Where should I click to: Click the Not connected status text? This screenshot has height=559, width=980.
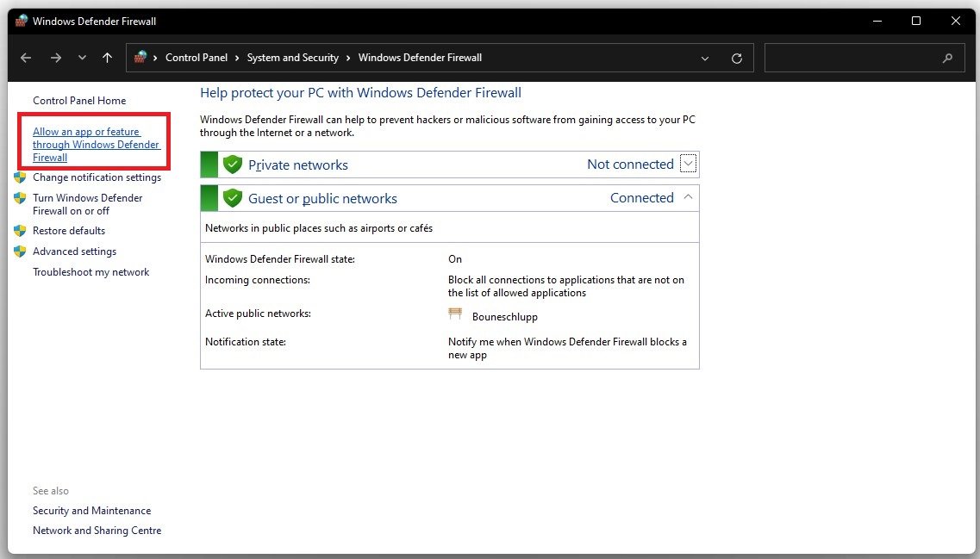(x=630, y=165)
